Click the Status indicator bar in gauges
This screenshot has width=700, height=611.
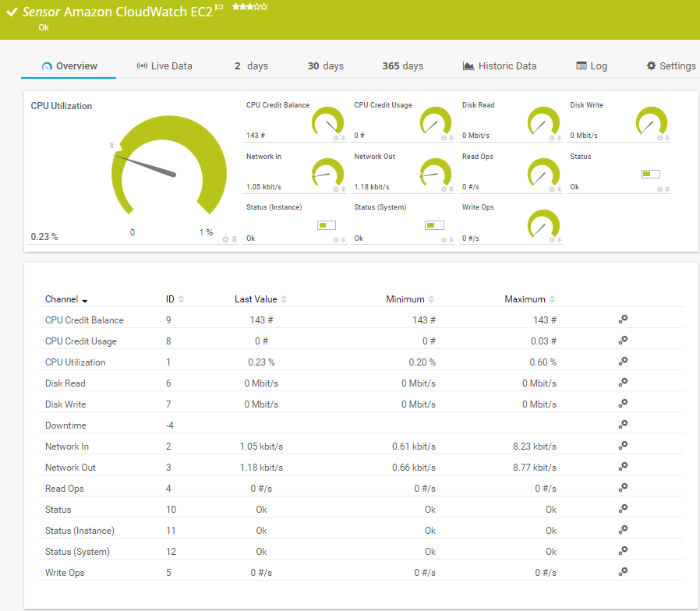pyautogui.click(x=650, y=174)
